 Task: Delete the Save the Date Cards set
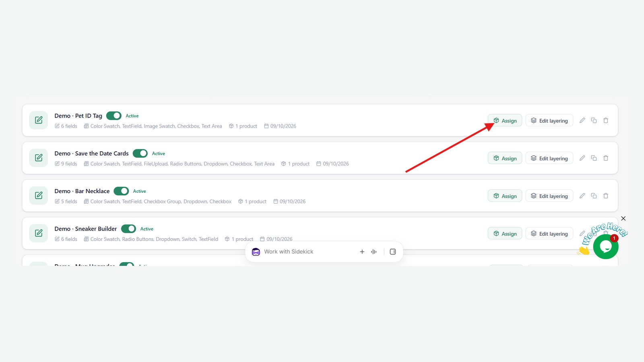606,158
